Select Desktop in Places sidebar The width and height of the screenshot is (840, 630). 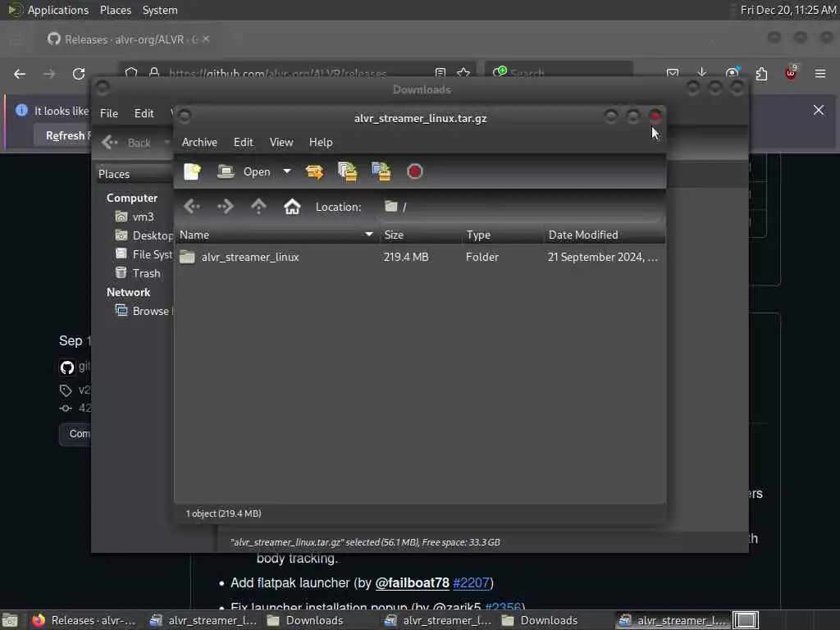point(144,235)
